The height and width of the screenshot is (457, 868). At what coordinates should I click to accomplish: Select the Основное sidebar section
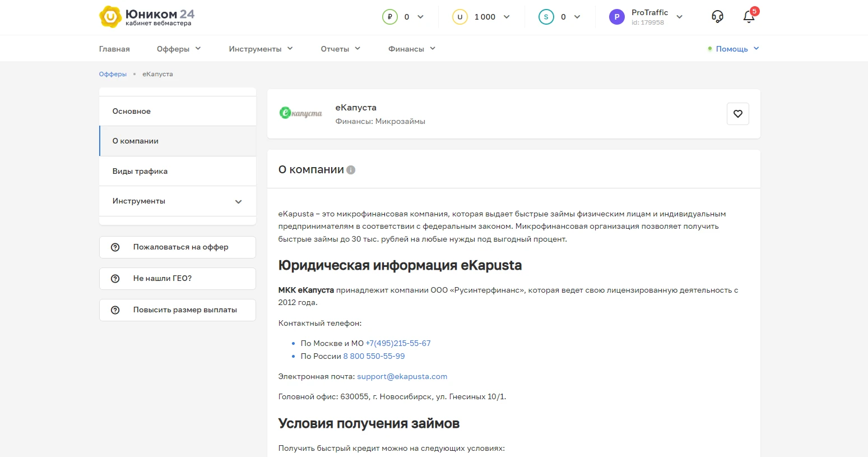[178, 111]
